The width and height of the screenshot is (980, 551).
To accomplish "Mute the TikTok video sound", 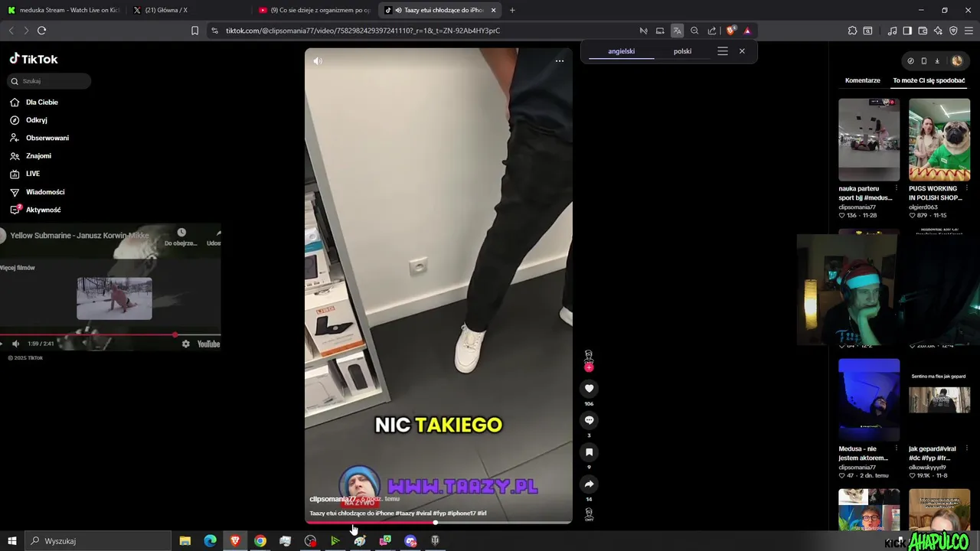I will pyautogui.click(x=318, y=61).
